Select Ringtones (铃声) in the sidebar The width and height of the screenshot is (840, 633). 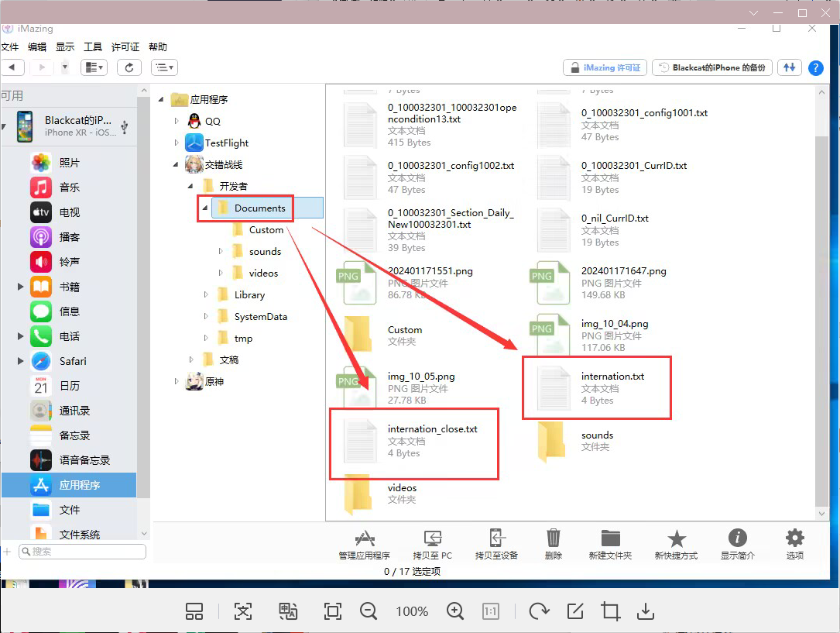pos(69,262)
